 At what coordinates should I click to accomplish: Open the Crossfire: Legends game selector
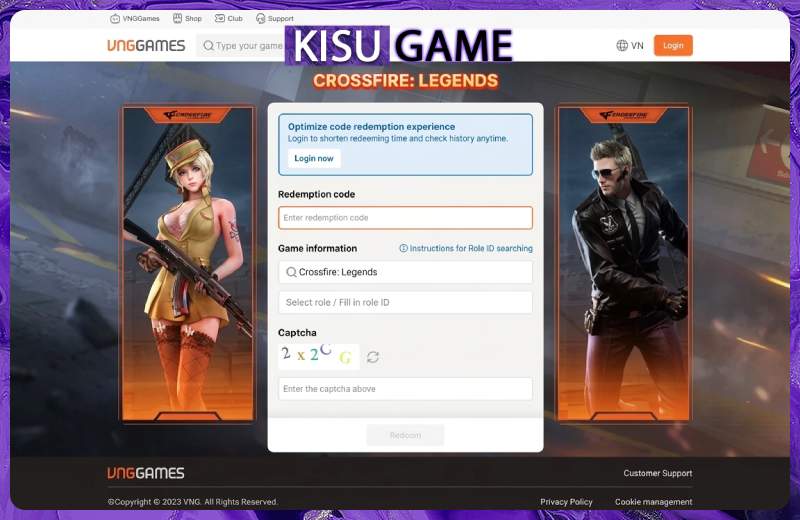405,272
